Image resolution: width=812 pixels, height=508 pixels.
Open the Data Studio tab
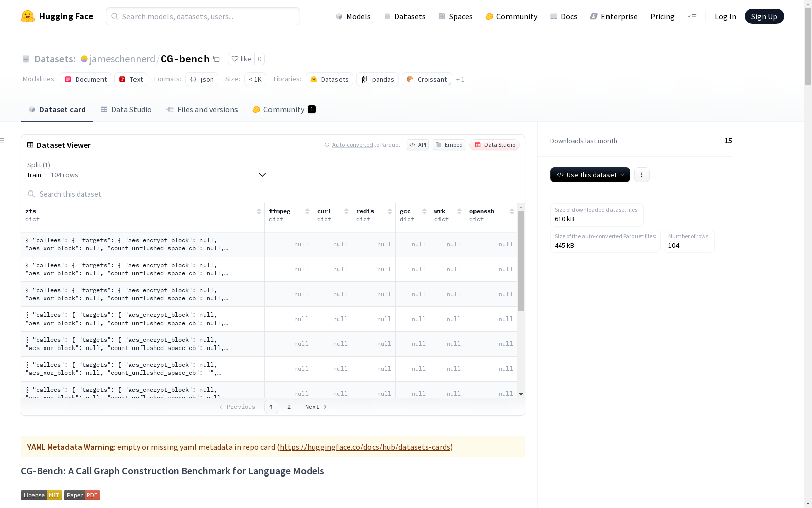tap(126, 109)
